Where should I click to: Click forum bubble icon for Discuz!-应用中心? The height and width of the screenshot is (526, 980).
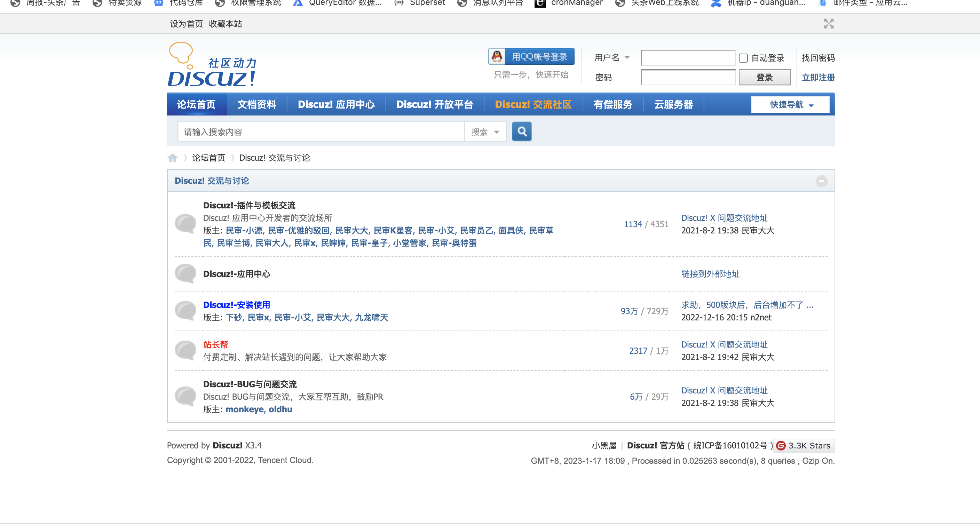[185, 273]
